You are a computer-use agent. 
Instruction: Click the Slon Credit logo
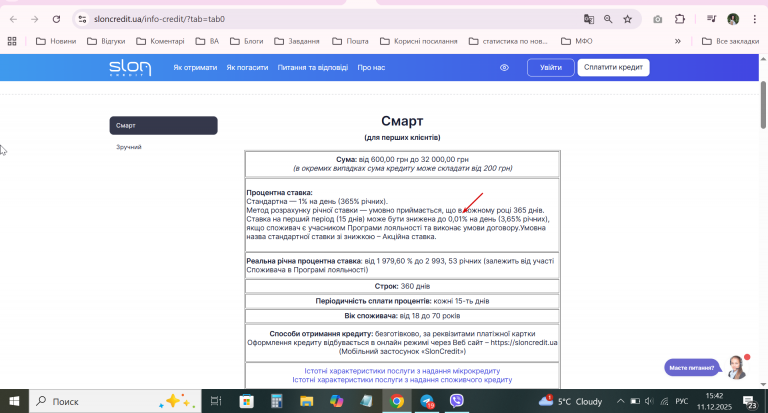tap(130, 68)
